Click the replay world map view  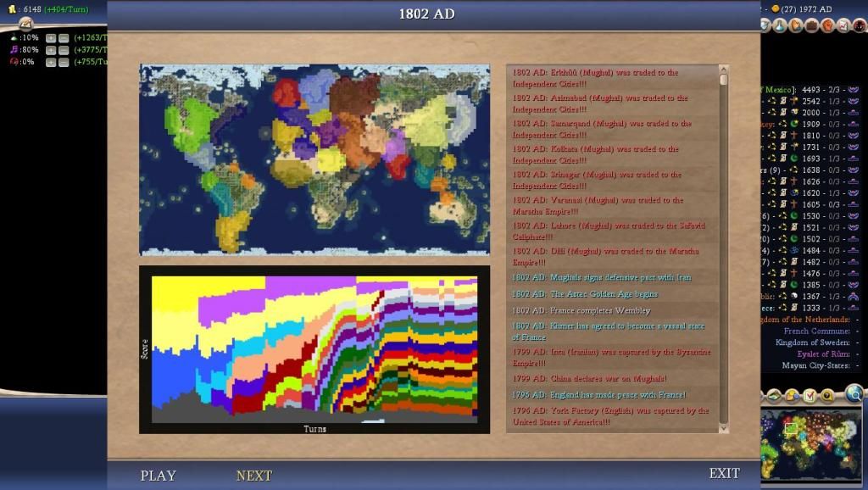(x=314, y=160)
